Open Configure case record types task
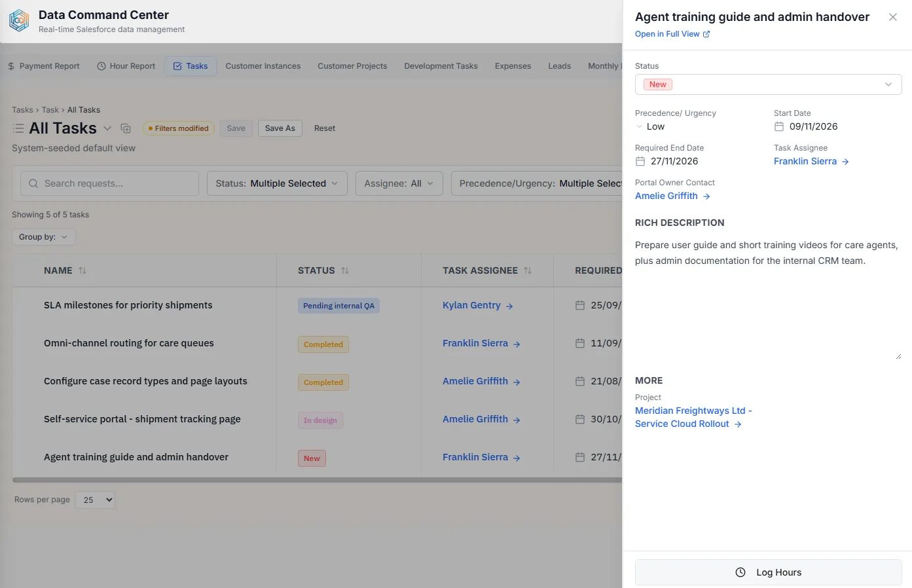Viewport: 912px width, 588px height. tap(145, 381)
